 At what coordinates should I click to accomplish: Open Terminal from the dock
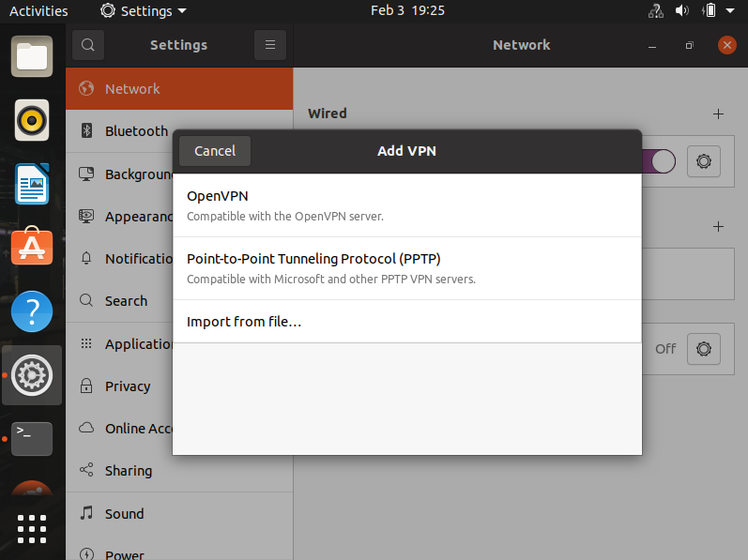coord(32,439)
